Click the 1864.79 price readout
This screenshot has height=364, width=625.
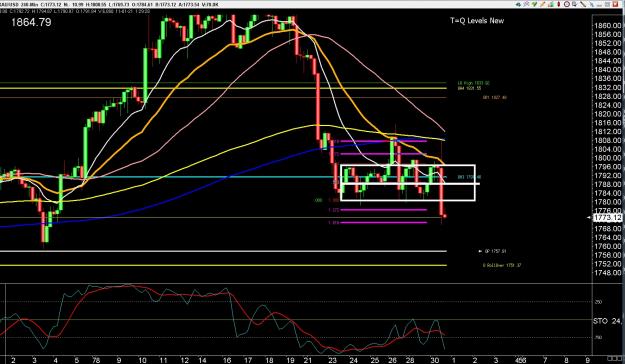tap(31, 22)
